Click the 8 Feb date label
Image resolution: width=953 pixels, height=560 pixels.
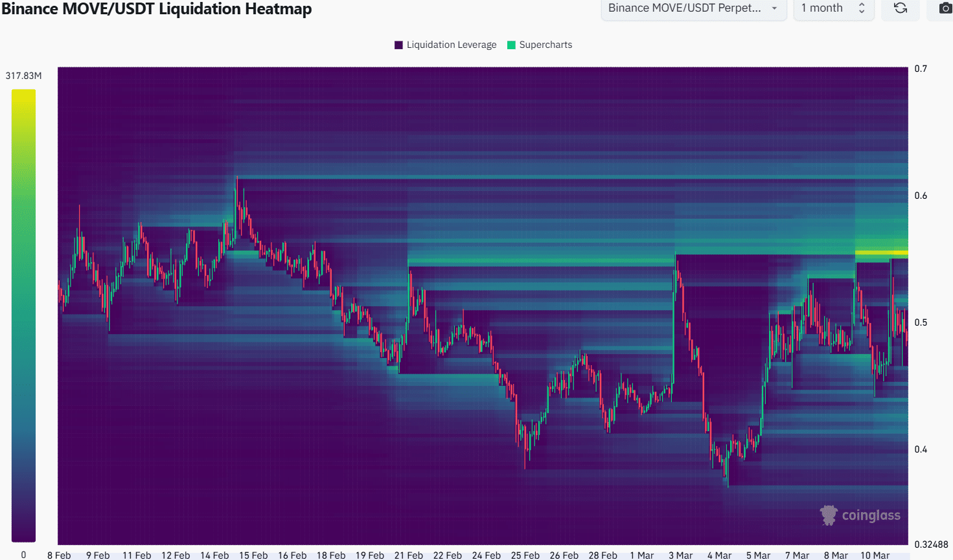click(59, 555)
